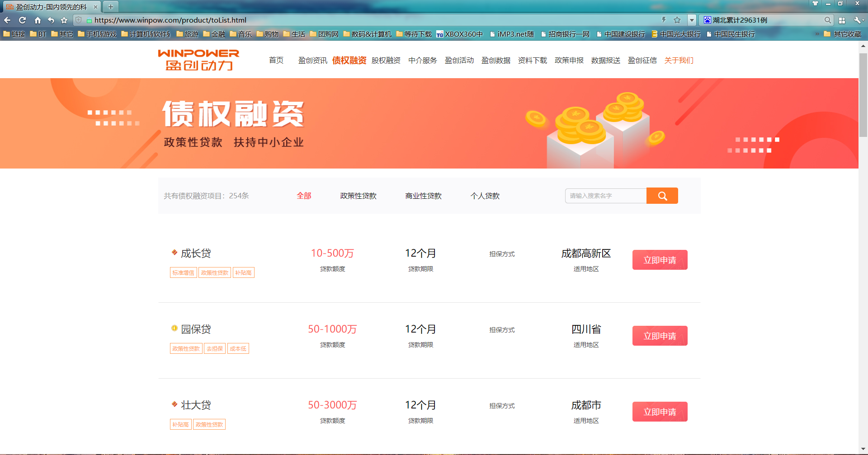This screenshot has height=455, width=868.
Task: Open the 金融 bookmarks folder
Action: [214, 34]
